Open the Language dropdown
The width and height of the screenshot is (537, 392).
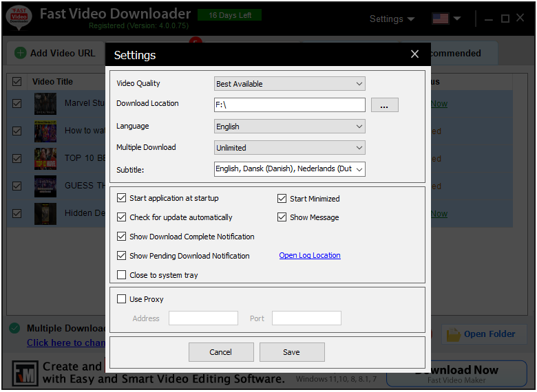click(289, 127)
